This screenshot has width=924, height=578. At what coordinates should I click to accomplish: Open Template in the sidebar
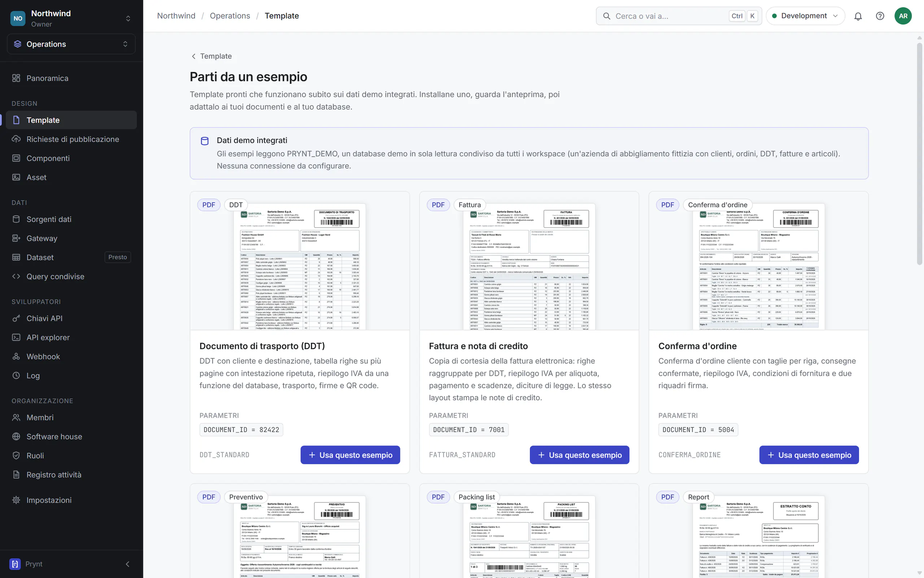[71, 120]
